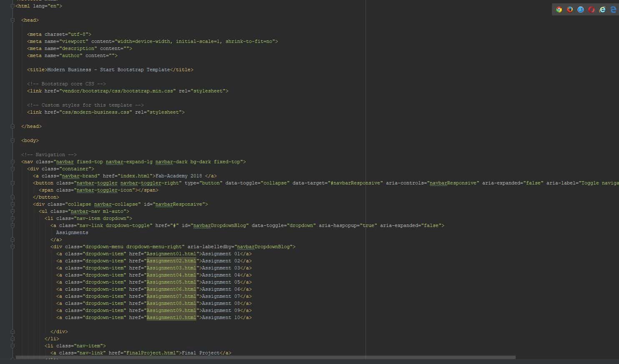Click the Assignment10.html href value

171,317
